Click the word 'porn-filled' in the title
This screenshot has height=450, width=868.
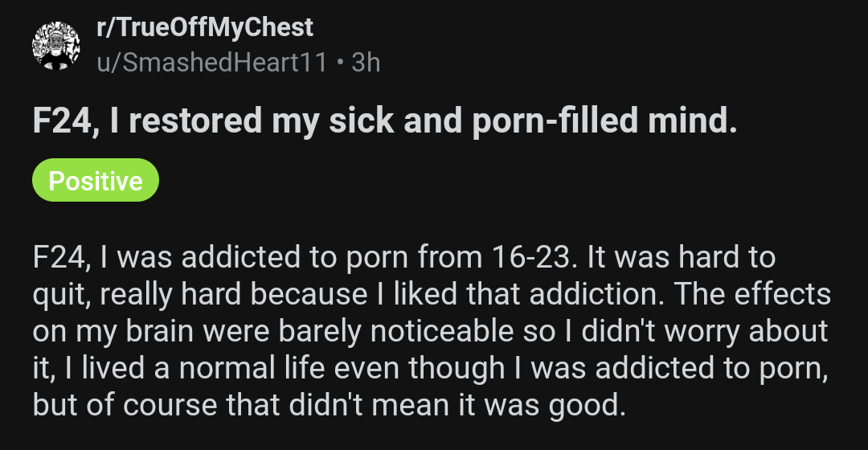click(555, 121)
